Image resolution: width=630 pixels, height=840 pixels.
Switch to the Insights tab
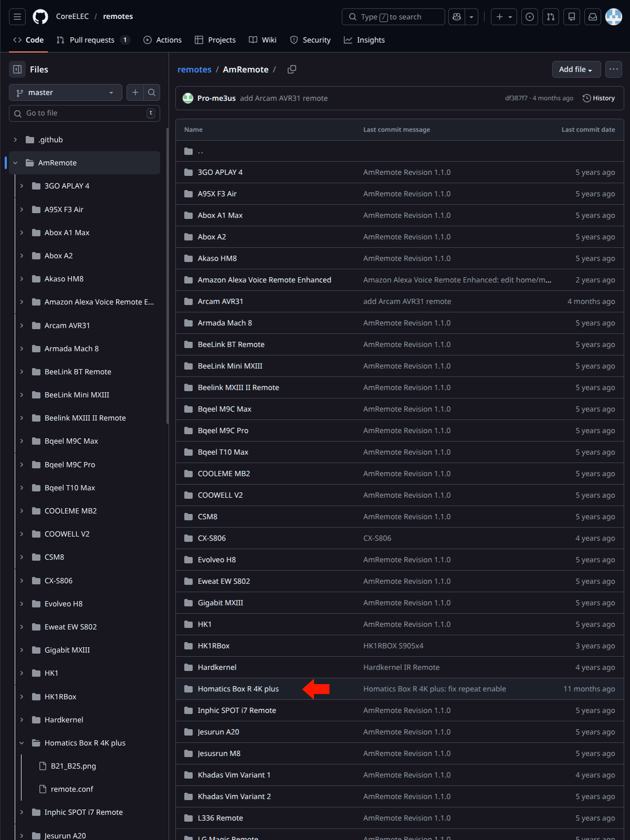pos(364,40)
